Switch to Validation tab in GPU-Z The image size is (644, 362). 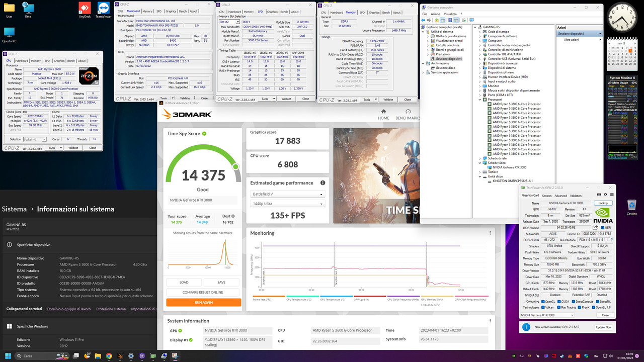click(x=576, y=196)
